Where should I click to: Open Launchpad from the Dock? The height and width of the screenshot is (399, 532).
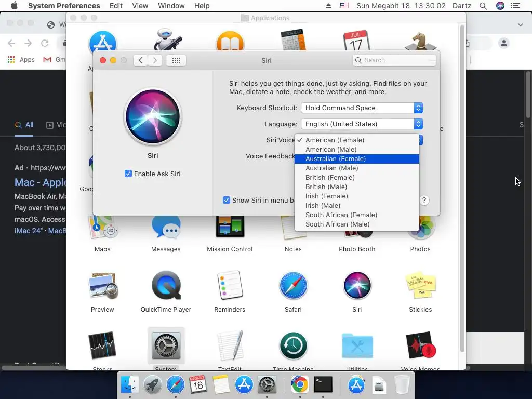(x=152, y=385)
